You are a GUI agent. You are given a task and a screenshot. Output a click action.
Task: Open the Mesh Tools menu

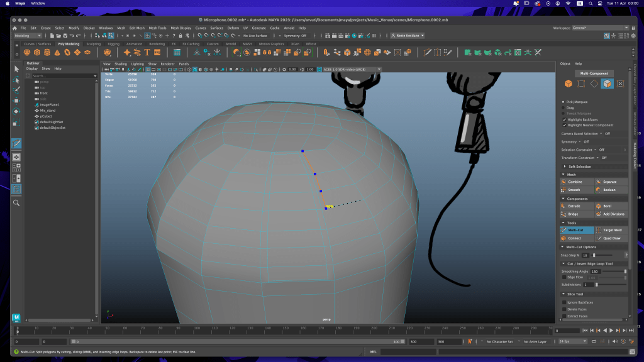[x=158, y=28]
